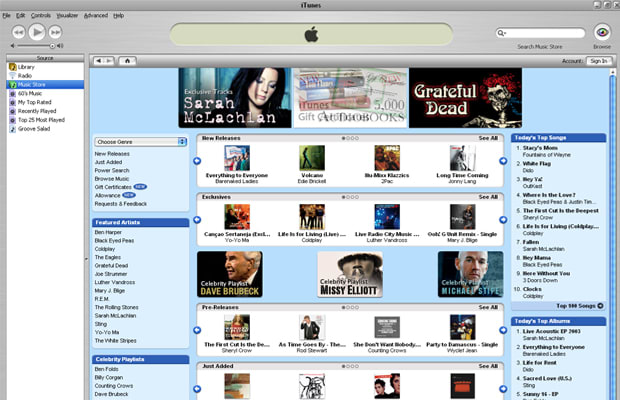Click Billy Corgan in Celebrity Playlists
Screen dimensions: 620x400
(109, 377)
